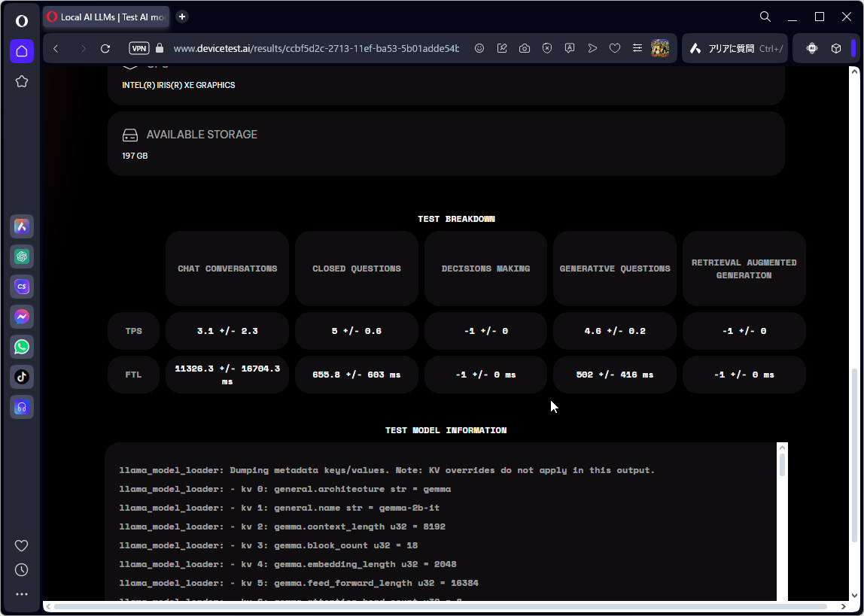
Task: Expand the shield ad-blocker popup
Action: click(x=546, y=47)
